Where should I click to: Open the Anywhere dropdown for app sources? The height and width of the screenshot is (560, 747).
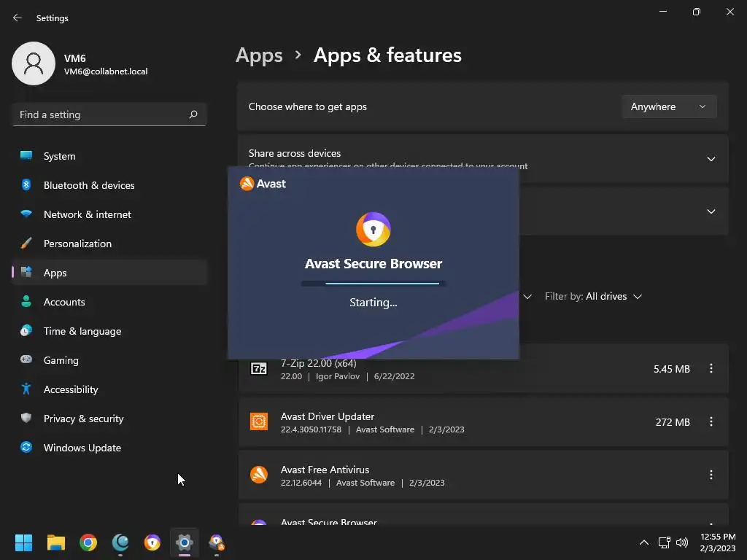[669, 106]
